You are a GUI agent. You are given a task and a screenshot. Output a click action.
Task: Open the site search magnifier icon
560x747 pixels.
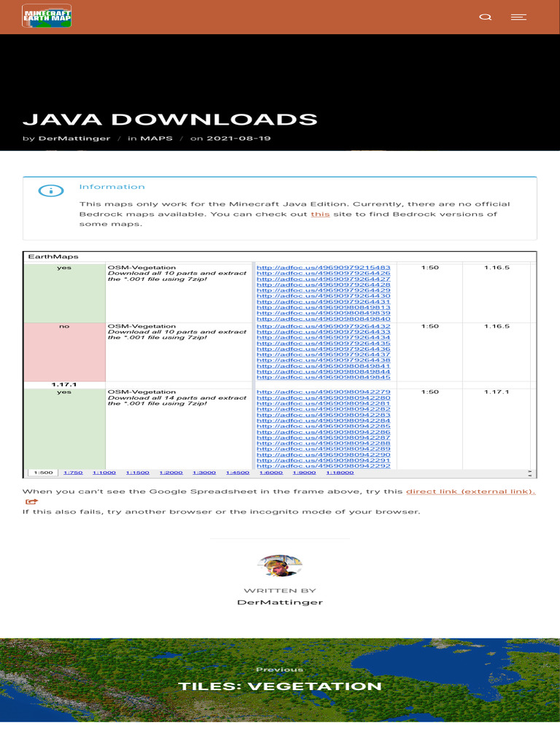pyautogui.click(x=485, y=17)
